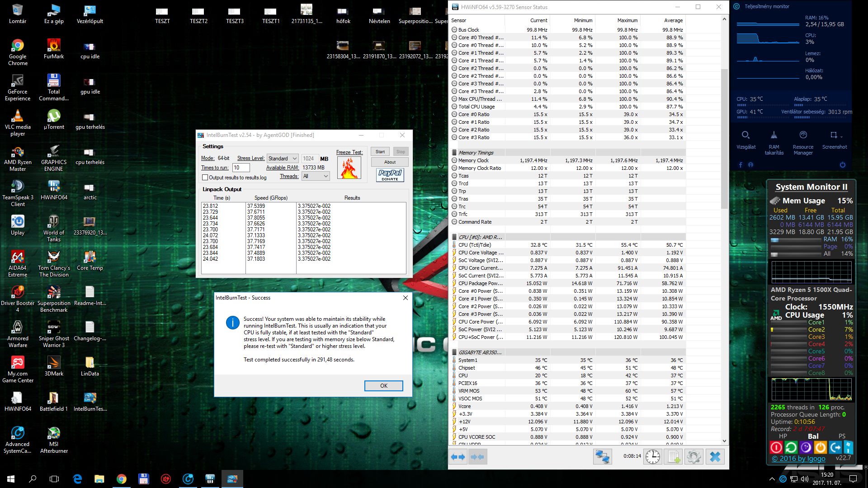
Task: Select the Bus Clock sensor row
Action: coord(567,30)
